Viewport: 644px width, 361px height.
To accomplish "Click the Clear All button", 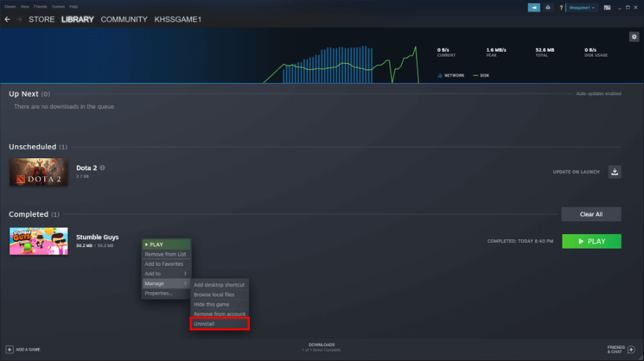I will tap(591, 214).
